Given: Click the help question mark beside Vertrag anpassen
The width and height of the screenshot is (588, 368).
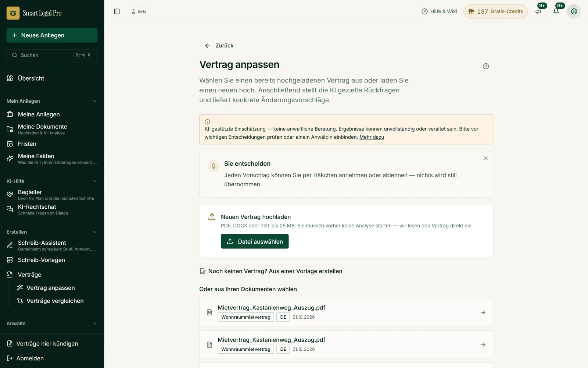Looking at the screenshot, I should point(486,66).
